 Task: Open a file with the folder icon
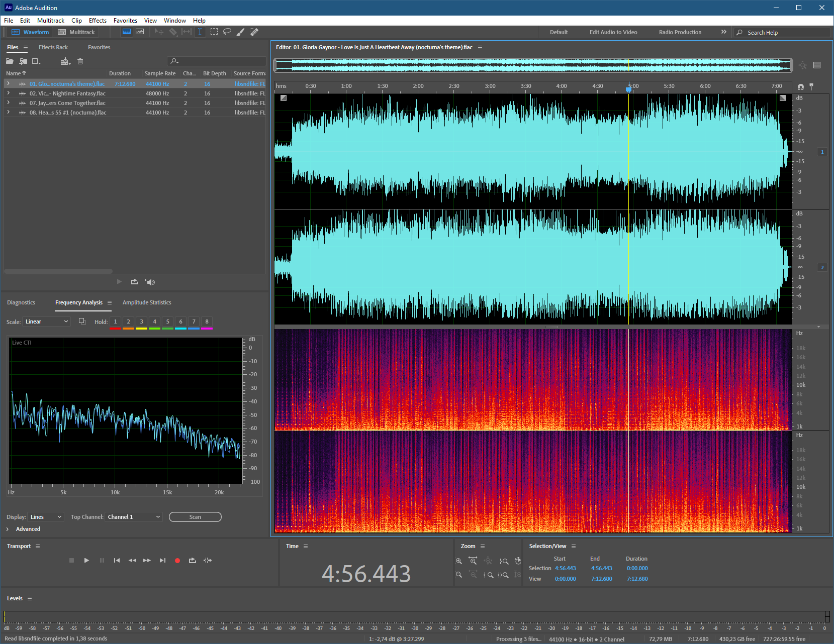click(x=10, y=61)
